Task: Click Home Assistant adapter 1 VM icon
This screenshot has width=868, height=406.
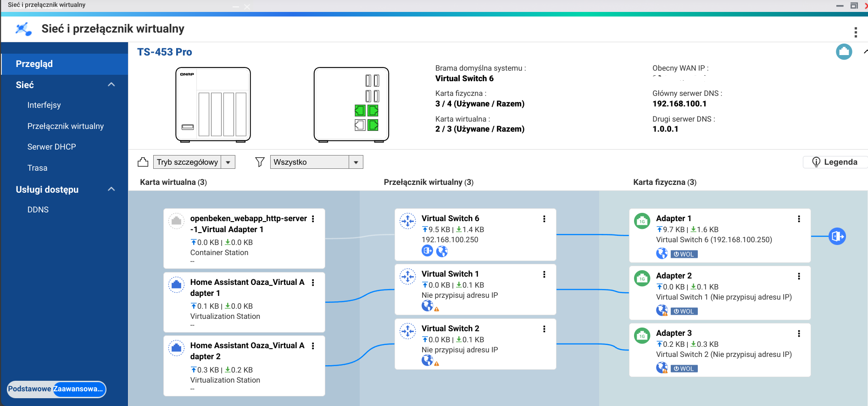Action: pos(176,285)
